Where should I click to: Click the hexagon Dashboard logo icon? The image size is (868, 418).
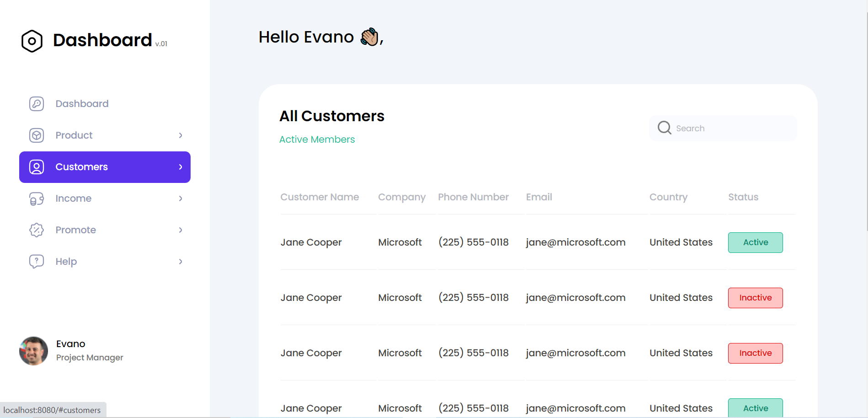coord(32,41)
